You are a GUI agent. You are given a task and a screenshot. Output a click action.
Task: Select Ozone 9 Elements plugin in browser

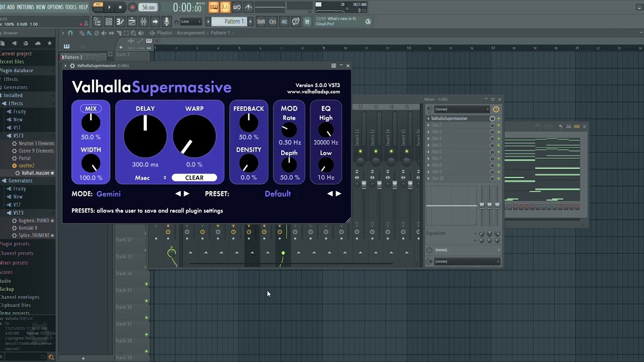pyautogui.click(x=36, y=151)
